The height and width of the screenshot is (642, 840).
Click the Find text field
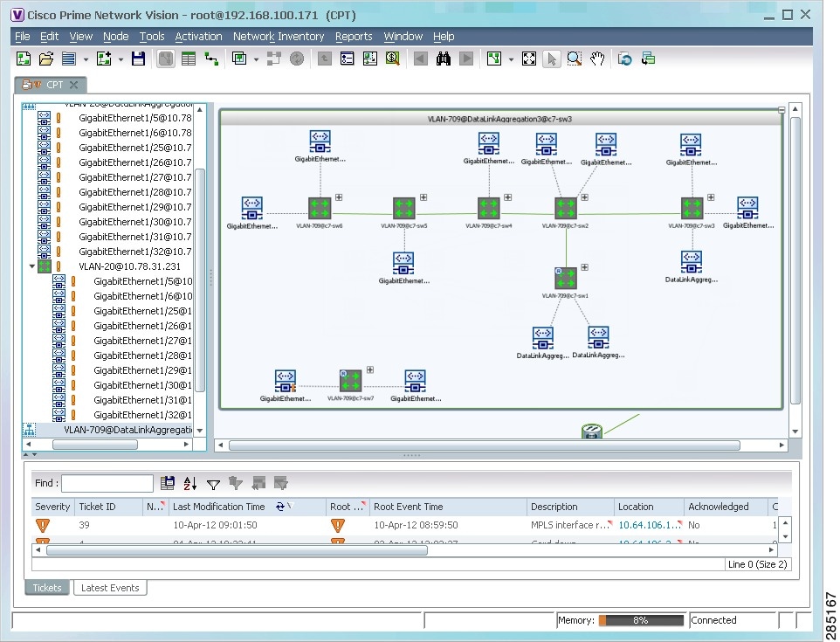[x=107, y=483]
